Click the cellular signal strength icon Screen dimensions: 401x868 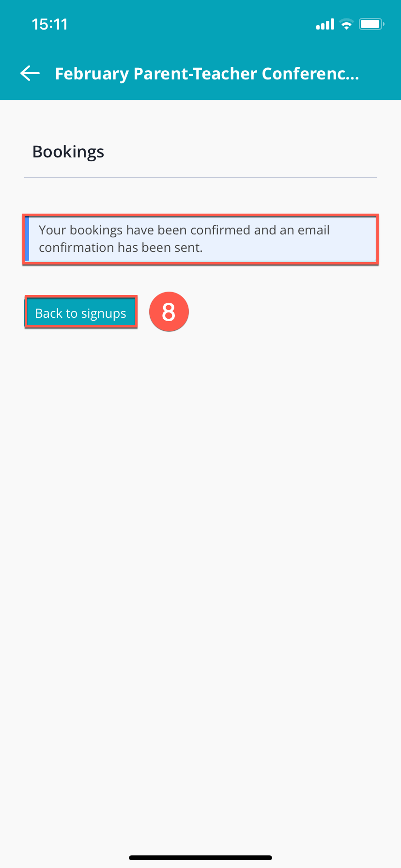(325, 24)
